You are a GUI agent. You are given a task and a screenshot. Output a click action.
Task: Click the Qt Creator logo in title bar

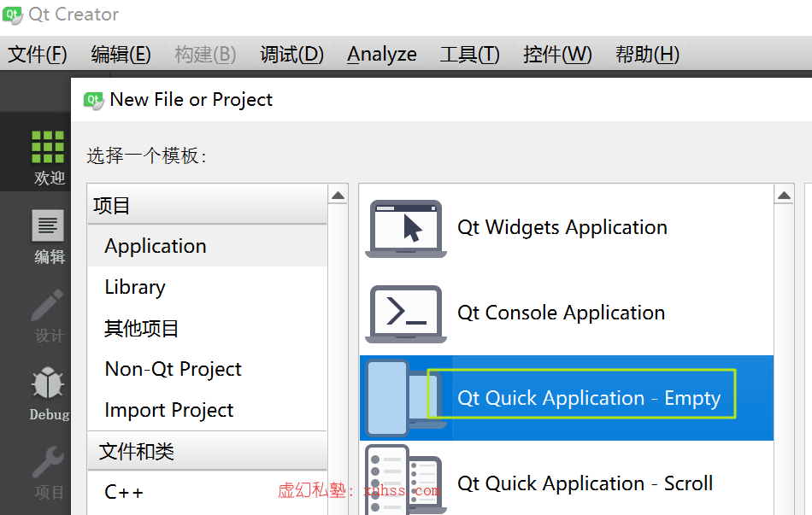[13, 15]
